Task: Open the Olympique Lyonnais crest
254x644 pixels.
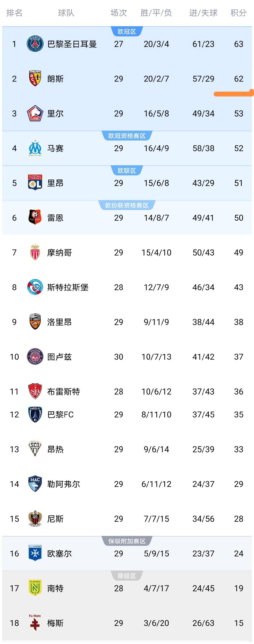Action: (x=35, y=183)
